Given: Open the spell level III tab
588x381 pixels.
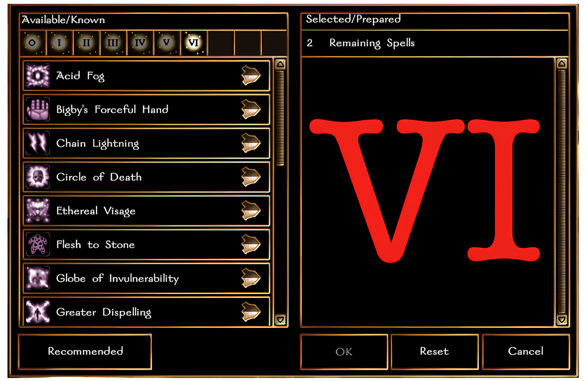Looking at the screenshot, I should (113, 43).
